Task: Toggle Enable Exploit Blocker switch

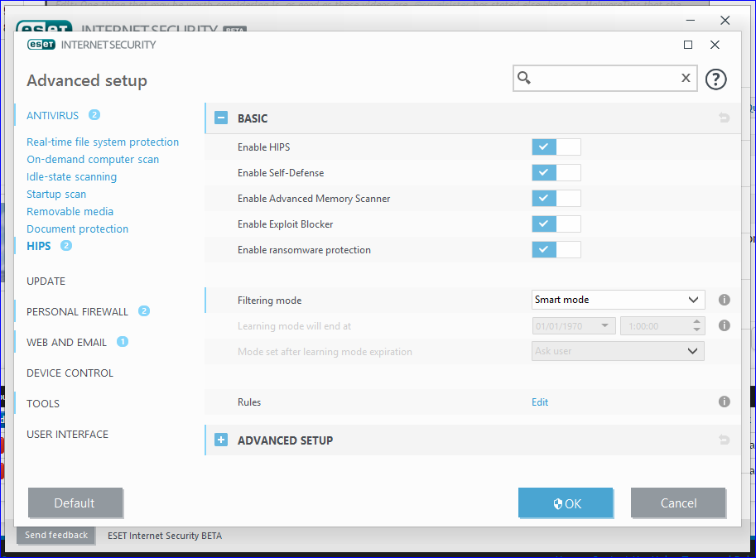Action: pos(556,224)
